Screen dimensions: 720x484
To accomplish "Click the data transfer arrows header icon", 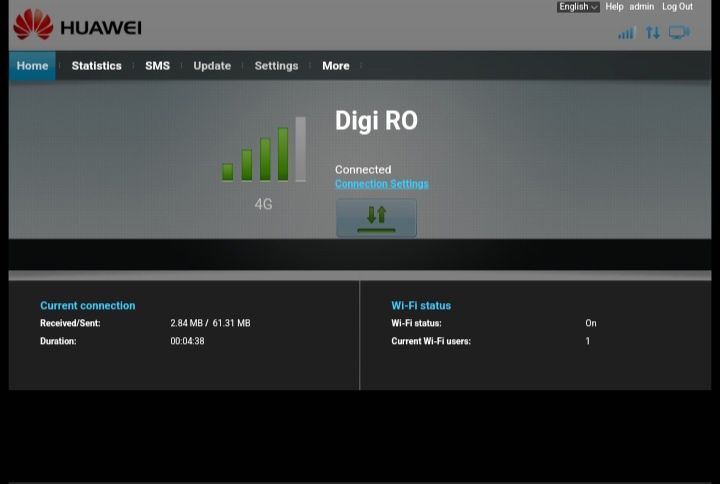I will (x=652, y=33).
